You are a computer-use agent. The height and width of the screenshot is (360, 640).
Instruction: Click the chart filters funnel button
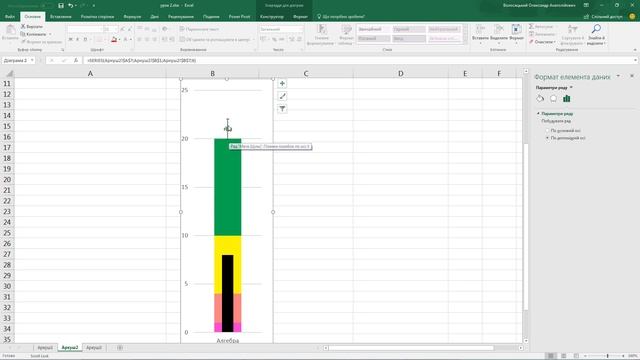(282, 109)
